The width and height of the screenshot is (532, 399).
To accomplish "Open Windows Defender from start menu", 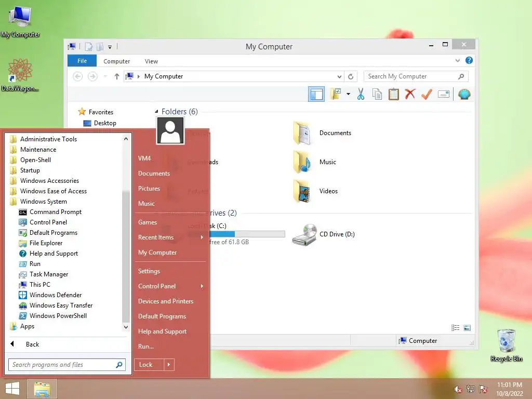I will pyautogui.click(x=55, y=295).
